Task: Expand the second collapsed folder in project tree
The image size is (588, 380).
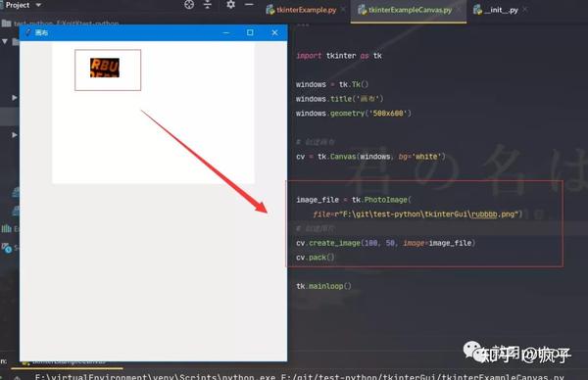Action: click(x=15, y=134)
